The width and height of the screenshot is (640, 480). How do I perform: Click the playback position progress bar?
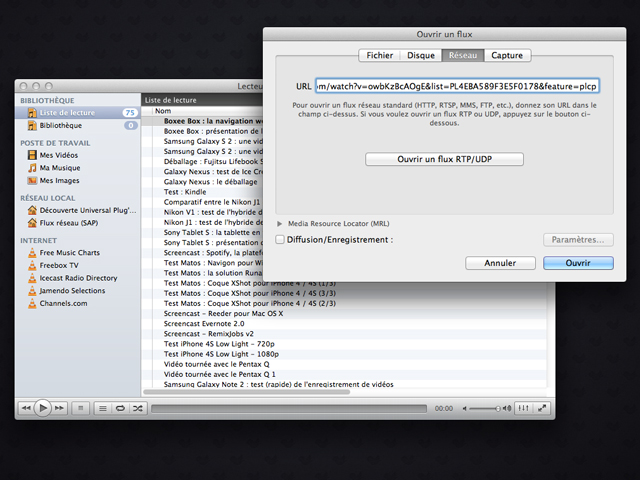(289, 408)
